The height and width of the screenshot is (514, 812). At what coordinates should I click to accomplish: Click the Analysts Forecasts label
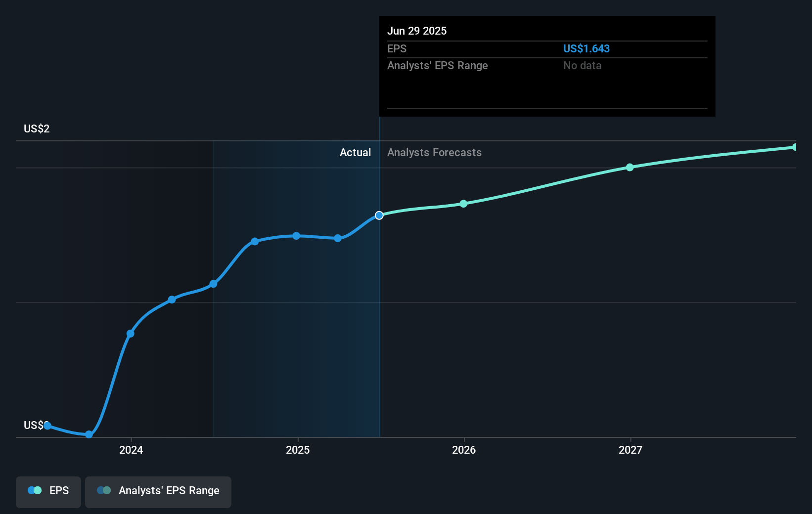click(x=434, y=153)
